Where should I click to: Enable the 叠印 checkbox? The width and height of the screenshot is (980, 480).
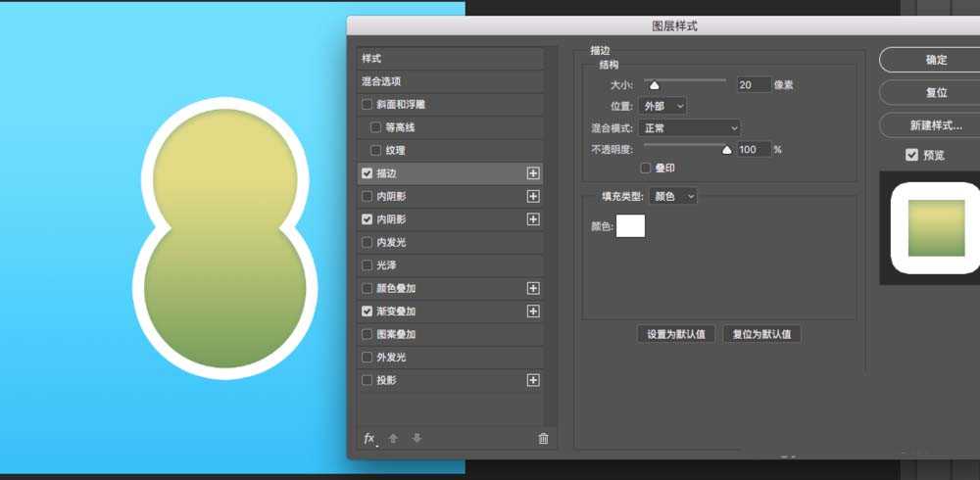[x=646, y=168]
